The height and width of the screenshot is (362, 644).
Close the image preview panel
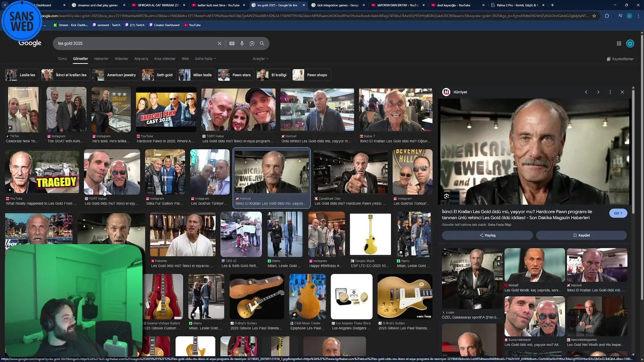click(x=622, y=92)
